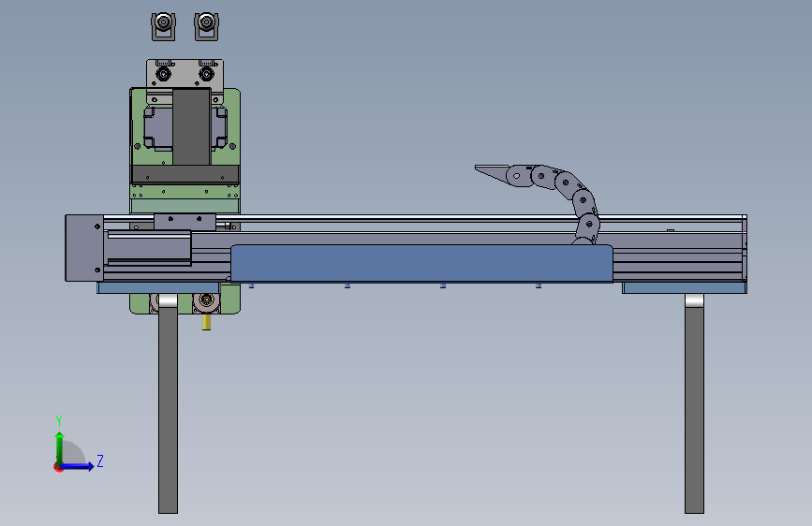Image resolution: width=812 pixels, height=526 pixels.
Task: Select the left blue foot plate
Action: (x=158, y=288)
